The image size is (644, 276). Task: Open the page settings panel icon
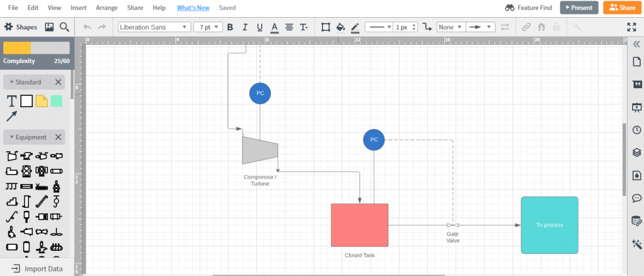637,62
